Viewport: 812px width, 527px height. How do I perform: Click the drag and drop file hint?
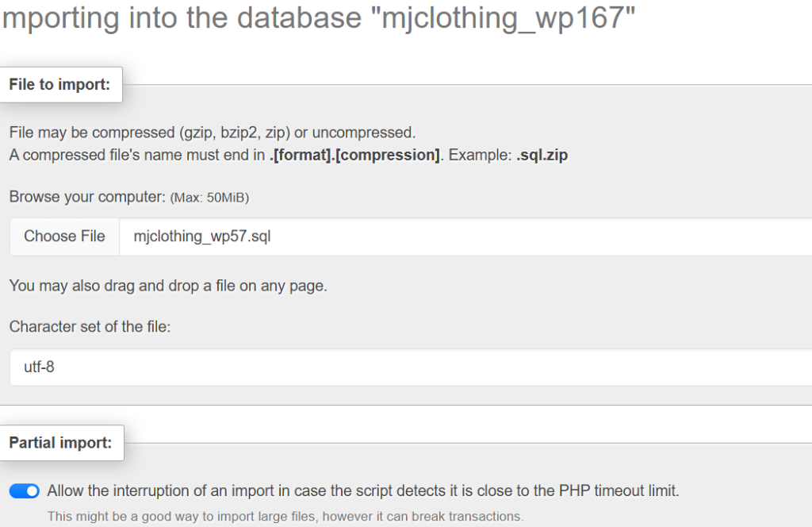[168, 286]
